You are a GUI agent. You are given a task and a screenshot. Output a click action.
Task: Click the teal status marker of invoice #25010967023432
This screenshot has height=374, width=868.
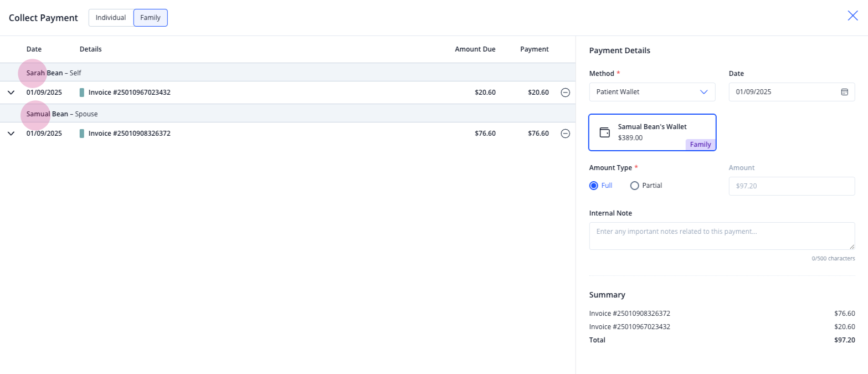pyautogui.click(x=82, y=93)
